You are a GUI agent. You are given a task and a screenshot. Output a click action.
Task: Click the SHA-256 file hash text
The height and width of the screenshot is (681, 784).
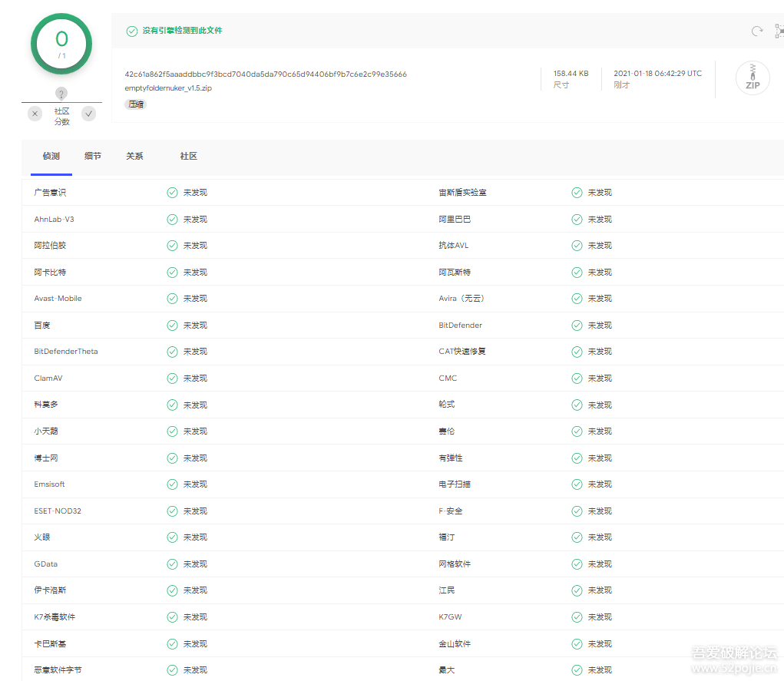pos(266,74)
